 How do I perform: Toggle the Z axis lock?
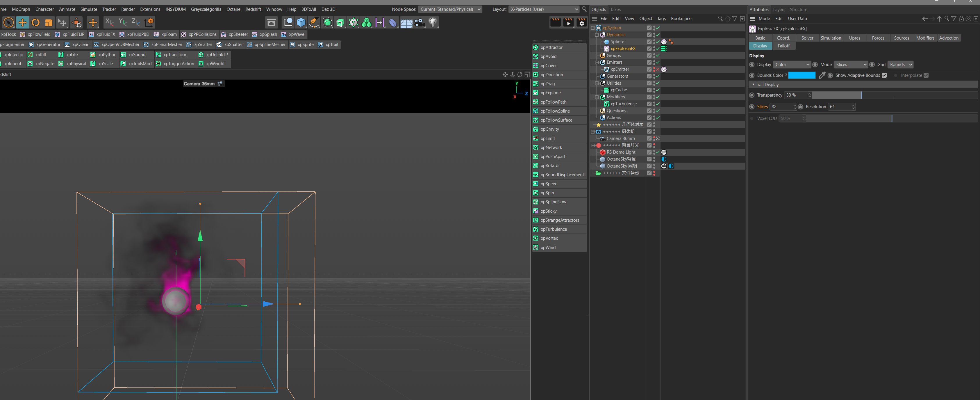[x=135, y=22]
